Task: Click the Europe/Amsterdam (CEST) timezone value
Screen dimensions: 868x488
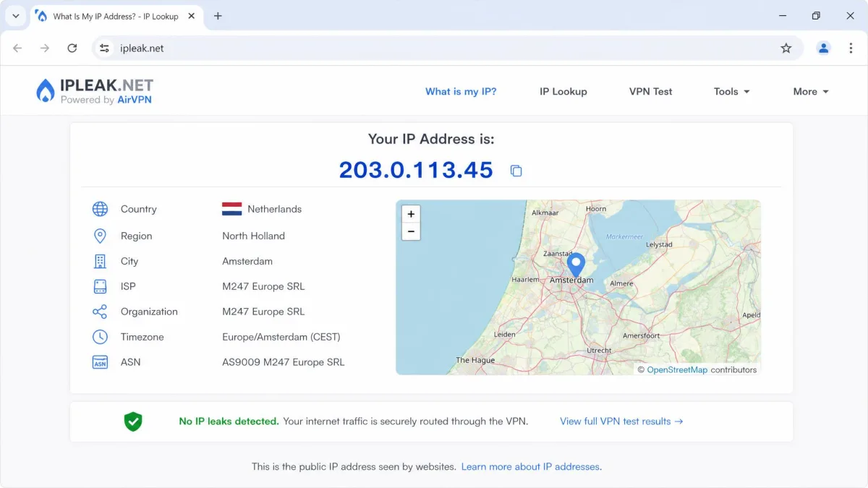Action: click(x=281, y=337)
